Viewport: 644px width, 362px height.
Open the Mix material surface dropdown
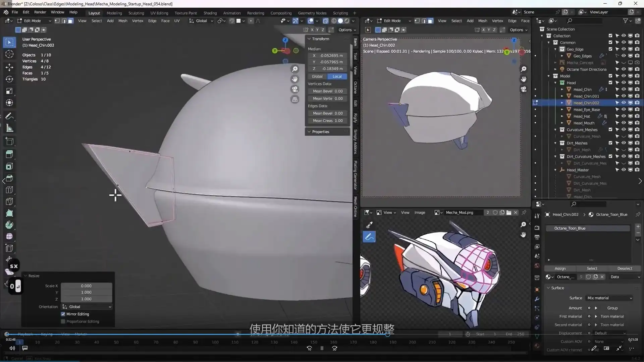[609, 298]
